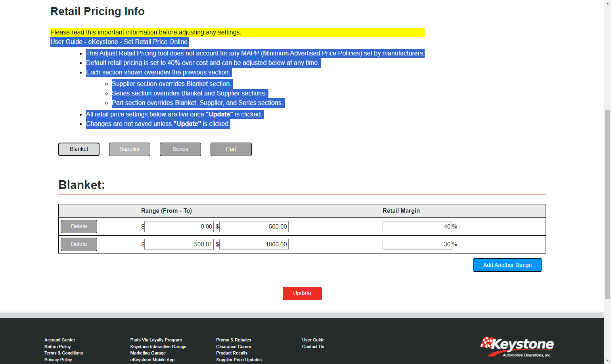Open the Series pricing section
The image size is (611, 364).
point(180,149)
